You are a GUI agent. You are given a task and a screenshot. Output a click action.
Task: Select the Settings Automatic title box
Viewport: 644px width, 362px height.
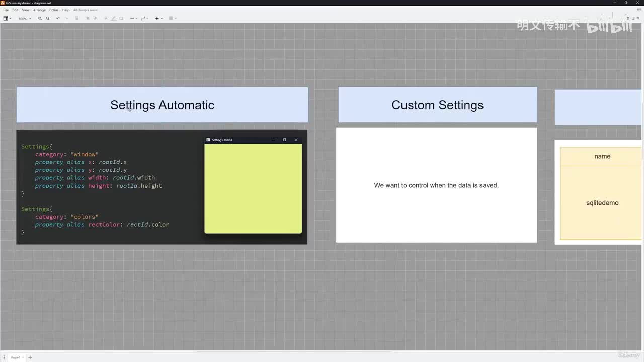pos(162,105)
